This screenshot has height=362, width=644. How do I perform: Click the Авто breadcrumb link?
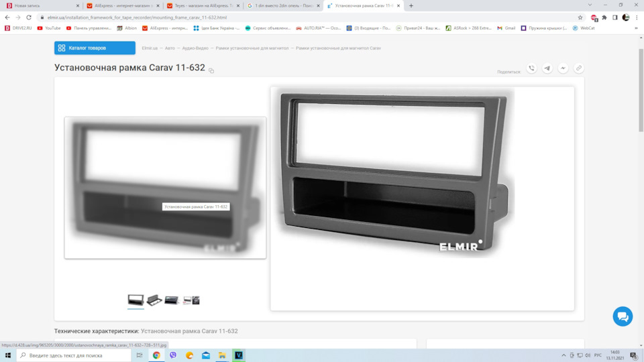pyautogui.click(x=170, y=48)
